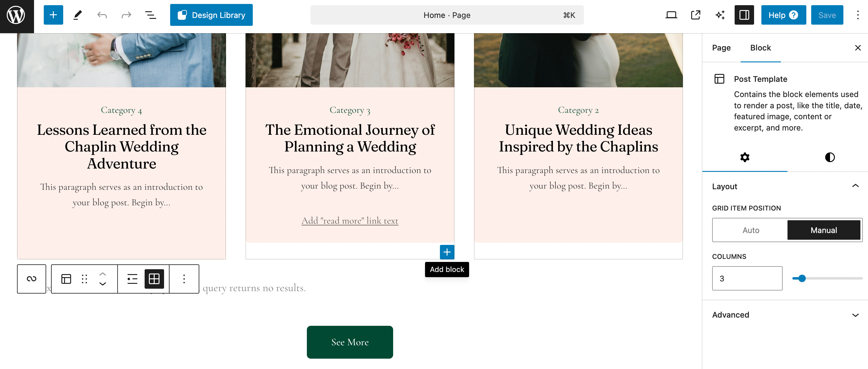Click the excerpt under Category 4 post
This screenshot has height=369, width=868.
point(121,195)
